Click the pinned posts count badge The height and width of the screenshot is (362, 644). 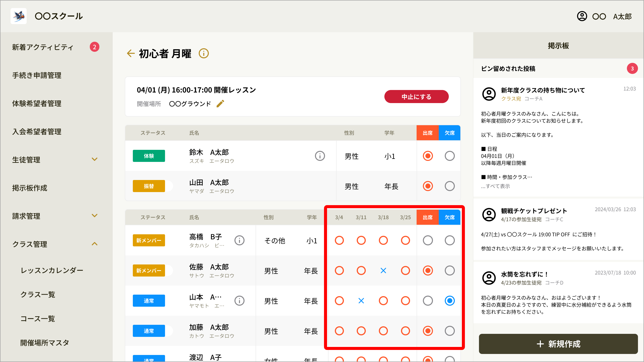[632, 69]
